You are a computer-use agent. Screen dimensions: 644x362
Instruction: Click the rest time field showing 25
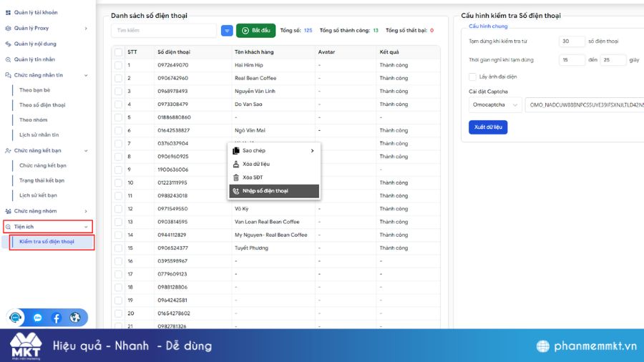[613, 60]
